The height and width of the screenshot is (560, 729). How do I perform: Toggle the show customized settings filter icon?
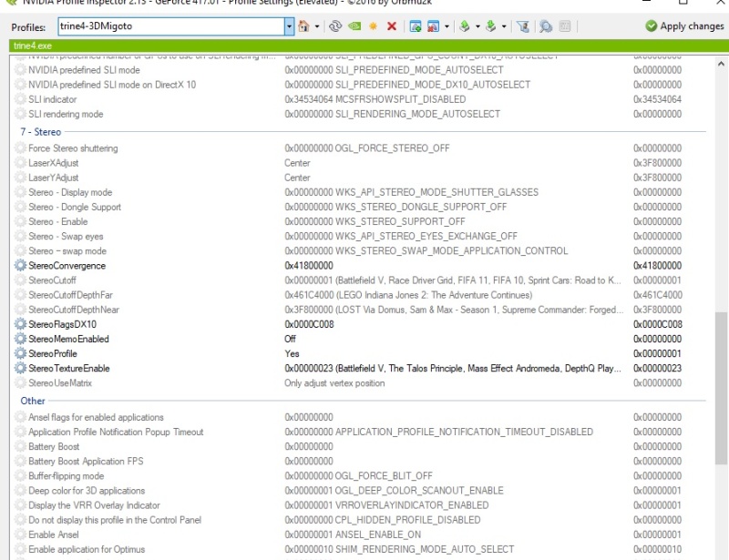click(x=522, y=26)
